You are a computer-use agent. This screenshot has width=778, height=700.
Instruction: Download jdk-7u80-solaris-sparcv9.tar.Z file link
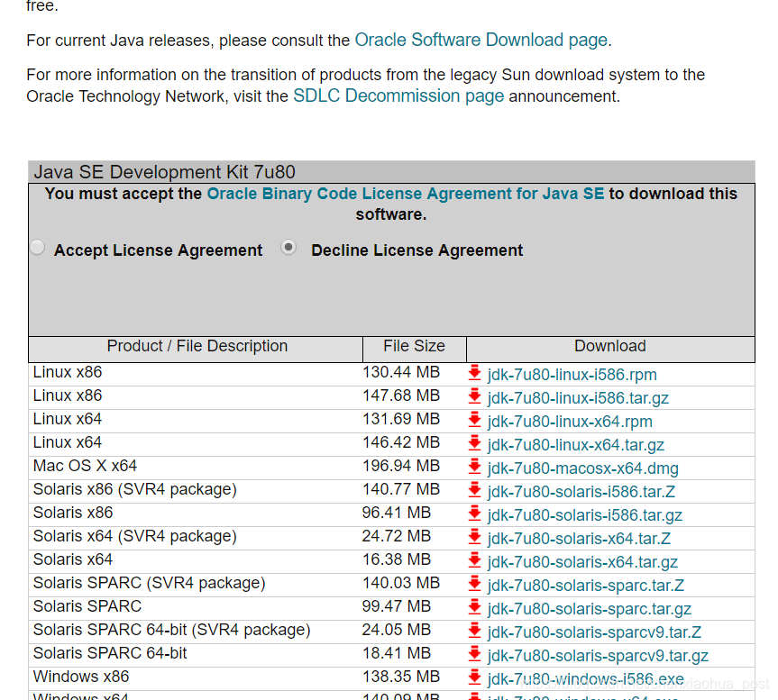point(594,632)
